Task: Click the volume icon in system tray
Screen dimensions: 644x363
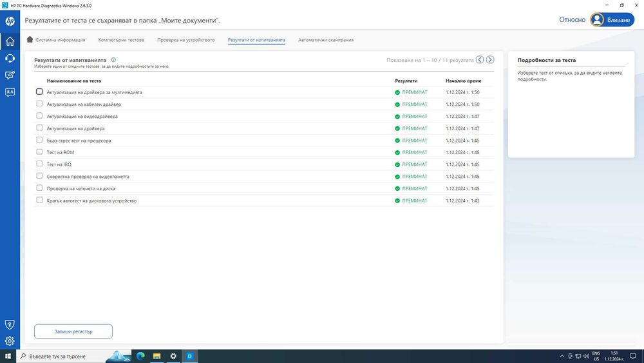Action: (586, 356)
